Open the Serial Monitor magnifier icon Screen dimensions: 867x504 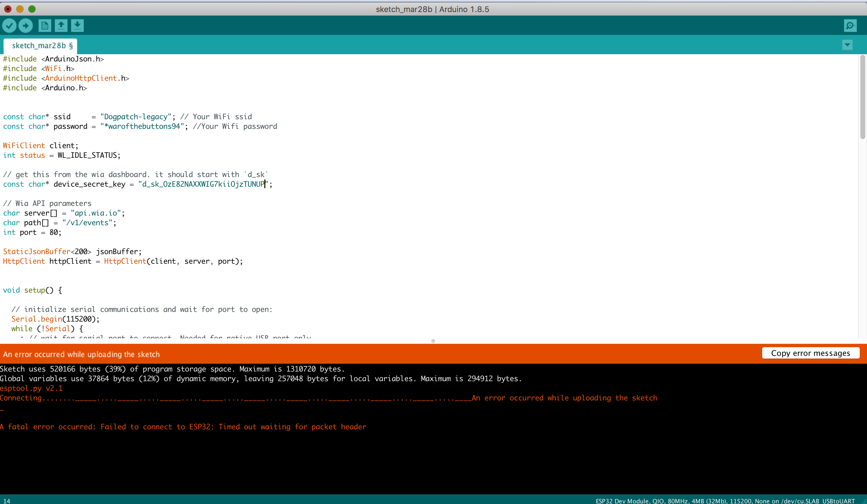tap(850, 25)
